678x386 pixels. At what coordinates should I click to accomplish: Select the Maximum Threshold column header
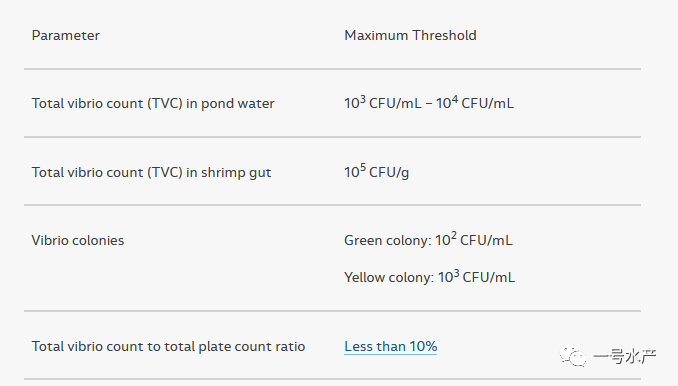pyautogui.click(x=410, y=35)
